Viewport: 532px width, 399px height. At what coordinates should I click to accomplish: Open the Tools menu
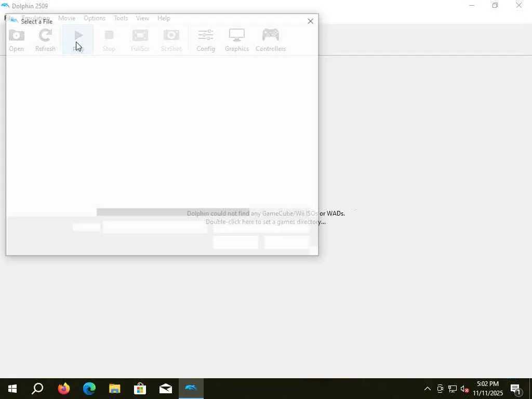121,18
